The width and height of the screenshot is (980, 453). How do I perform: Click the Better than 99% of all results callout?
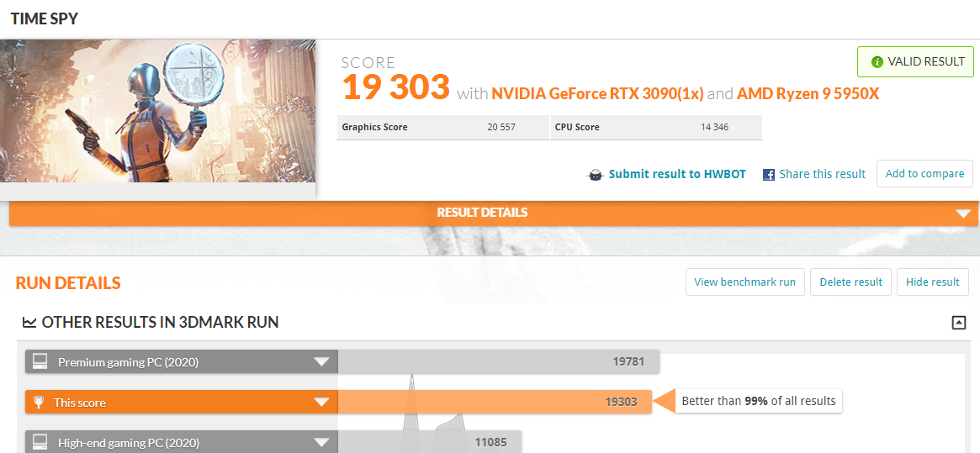(758, 401)
